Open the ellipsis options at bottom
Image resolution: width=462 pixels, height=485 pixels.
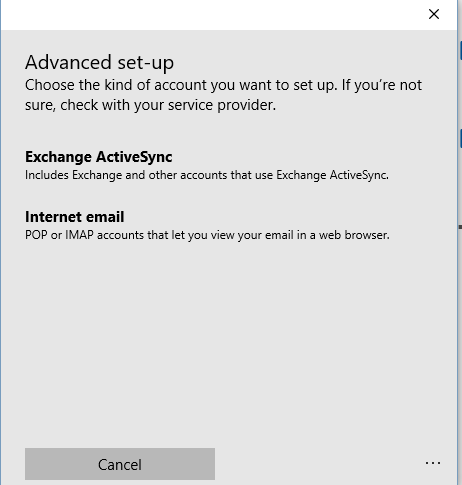coord(433,463)
